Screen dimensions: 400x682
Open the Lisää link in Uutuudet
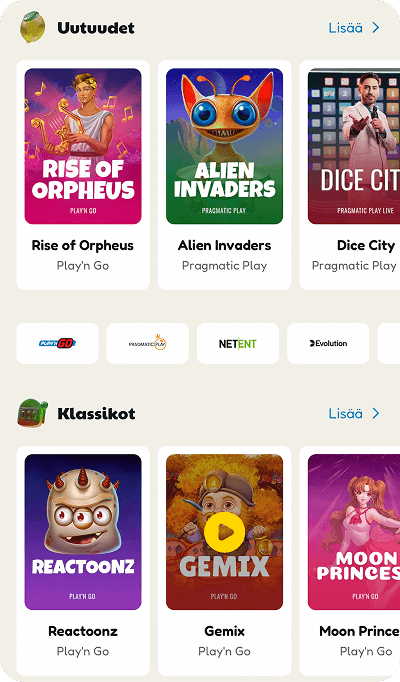tap(346, 28)
